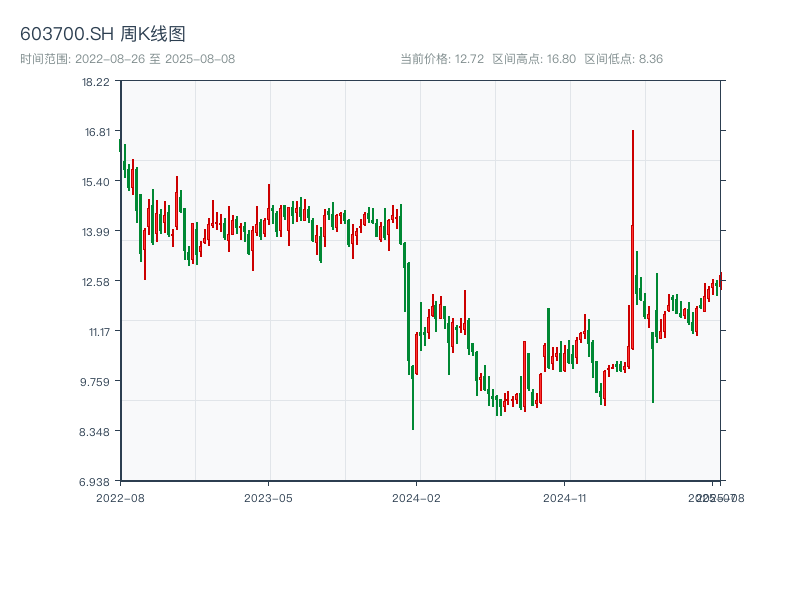Image resolution: width=800 pixels, height=600 pixels.
Task: Click the 9.759 y-axis label
Action: [x=96, y=382]
